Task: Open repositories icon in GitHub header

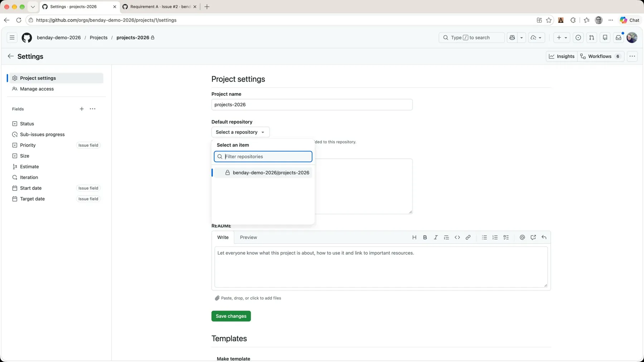Action: (x=605, y=38)
